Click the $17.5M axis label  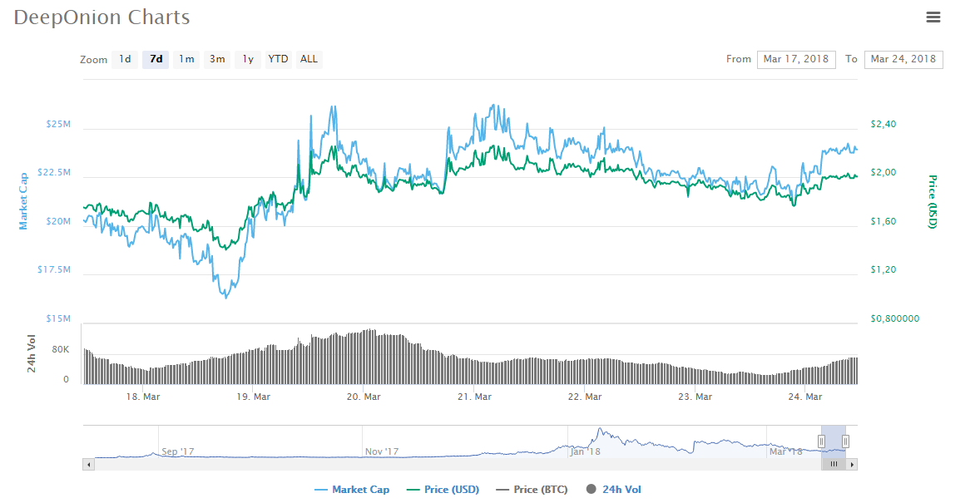(54, 270)
